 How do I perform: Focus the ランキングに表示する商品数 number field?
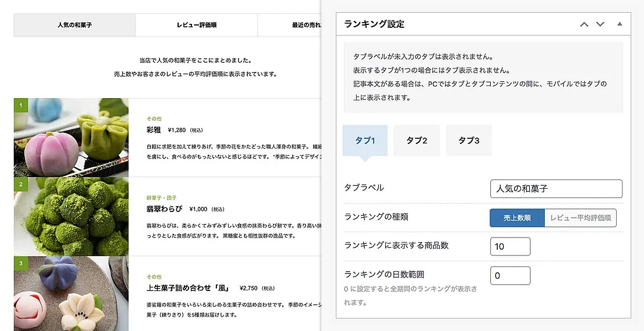point(510,246)
